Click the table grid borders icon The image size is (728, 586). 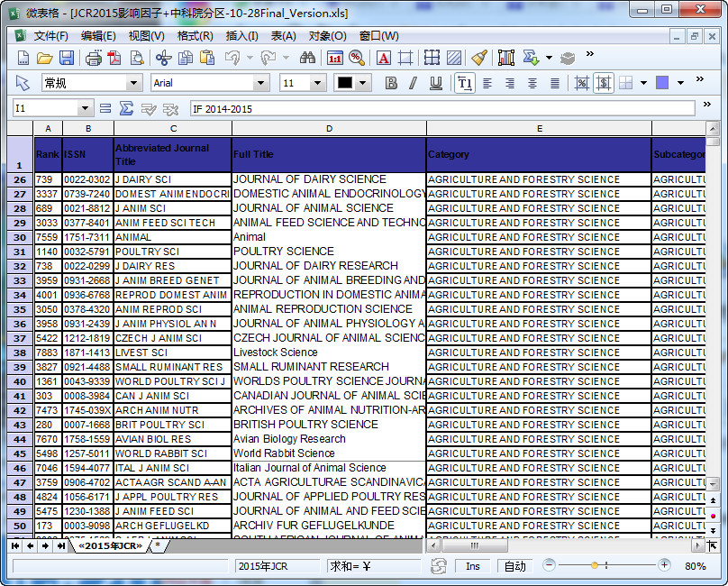pos(432,58)
